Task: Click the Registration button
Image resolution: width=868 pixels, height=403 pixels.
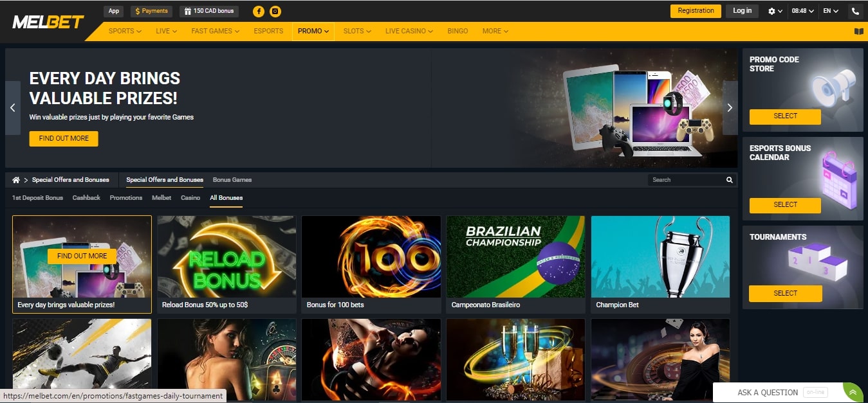Action: click(x=696, y=11)
